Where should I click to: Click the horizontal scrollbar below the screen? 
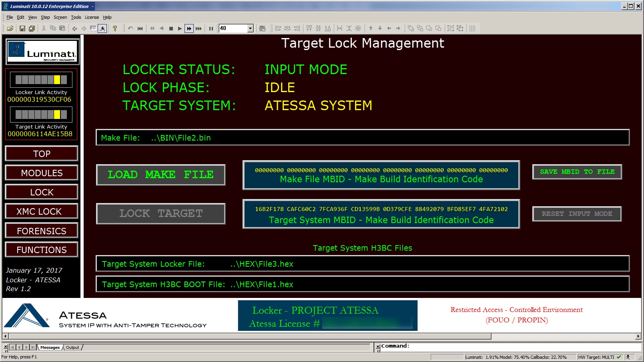tap(322, 336)
